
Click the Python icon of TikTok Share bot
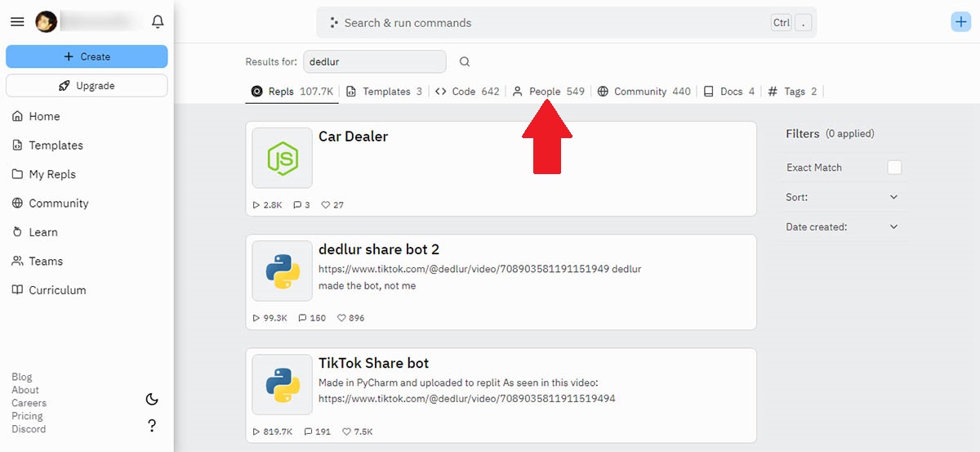click(282, 385)
